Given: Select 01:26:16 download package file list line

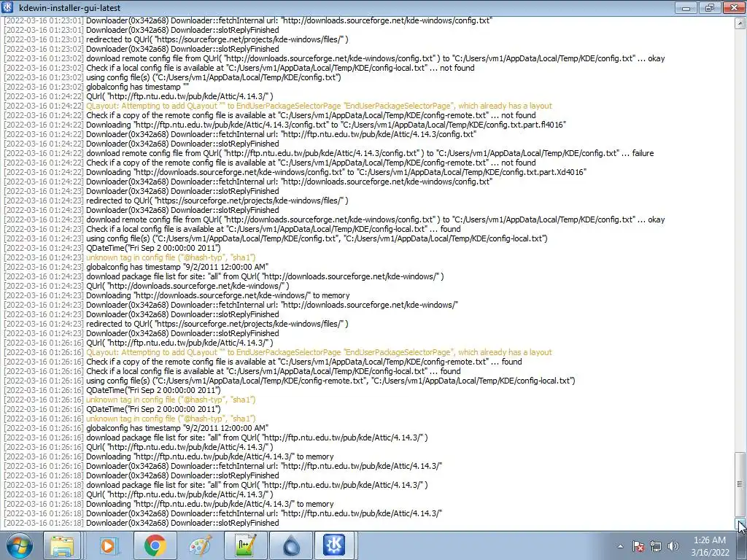Looking at the screenshot, I should point(216,437).
